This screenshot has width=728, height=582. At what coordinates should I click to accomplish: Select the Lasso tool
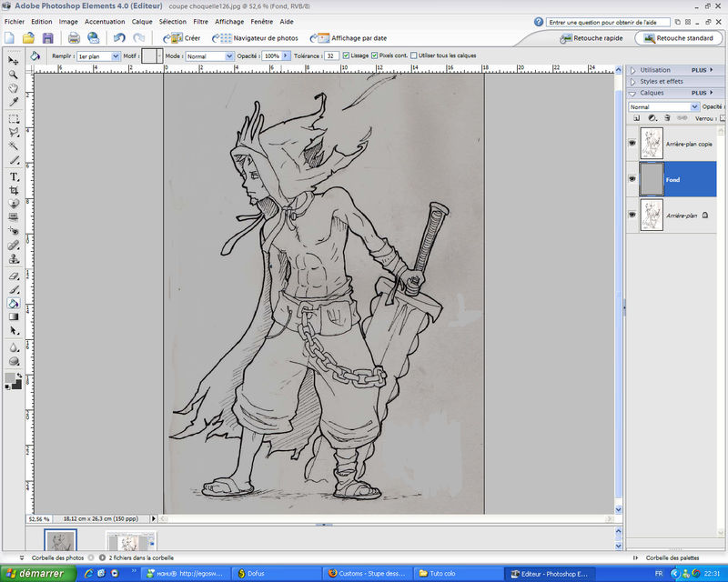[x=14, y=133]
